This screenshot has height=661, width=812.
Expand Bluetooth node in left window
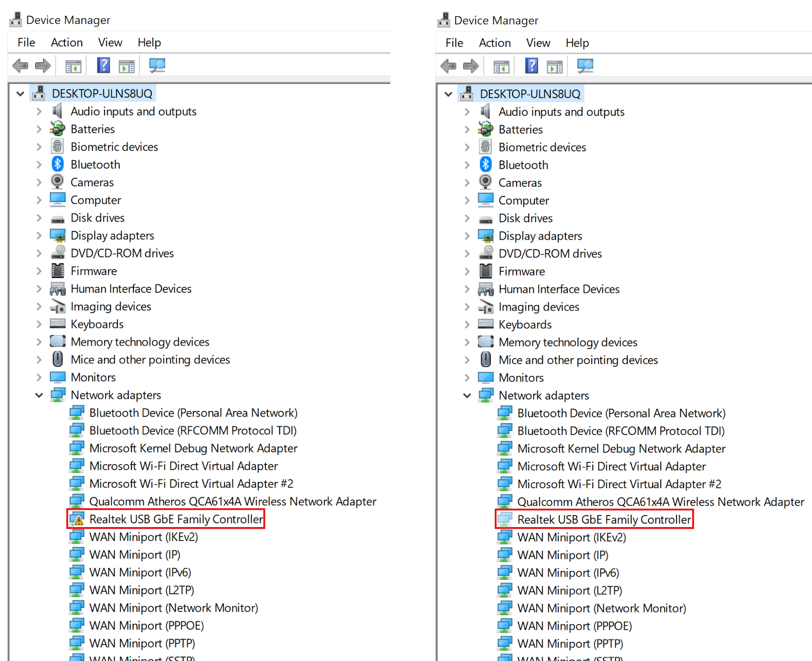pyautogui.click(x=39, y=164)
